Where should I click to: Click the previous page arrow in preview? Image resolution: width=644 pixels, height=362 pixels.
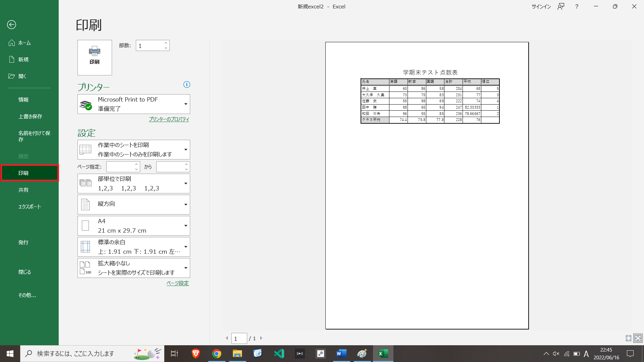[x=227, y=338]
